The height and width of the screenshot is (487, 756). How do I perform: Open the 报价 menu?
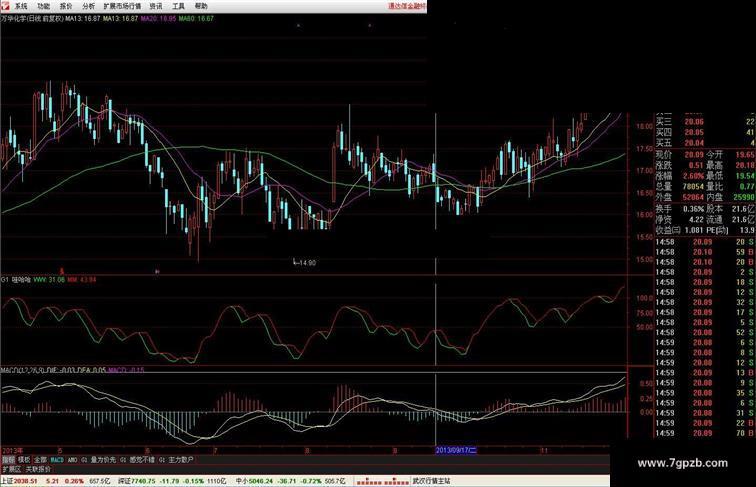(x=66, y=6)
